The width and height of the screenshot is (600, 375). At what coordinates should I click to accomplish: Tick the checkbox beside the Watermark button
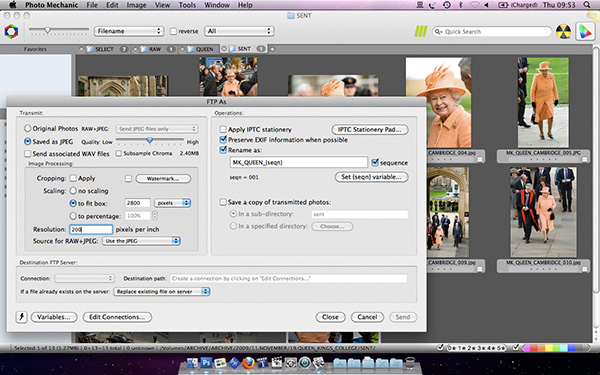point(129,178)
